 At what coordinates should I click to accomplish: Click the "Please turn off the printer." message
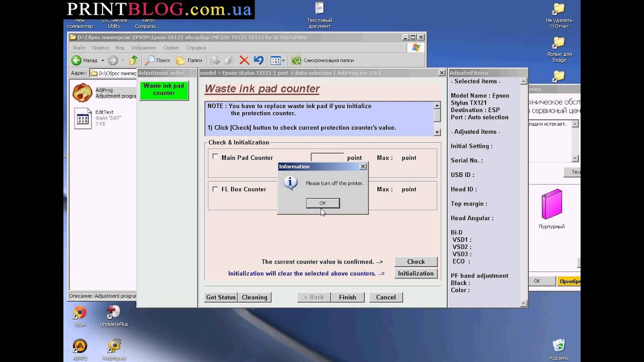point(335,183)
